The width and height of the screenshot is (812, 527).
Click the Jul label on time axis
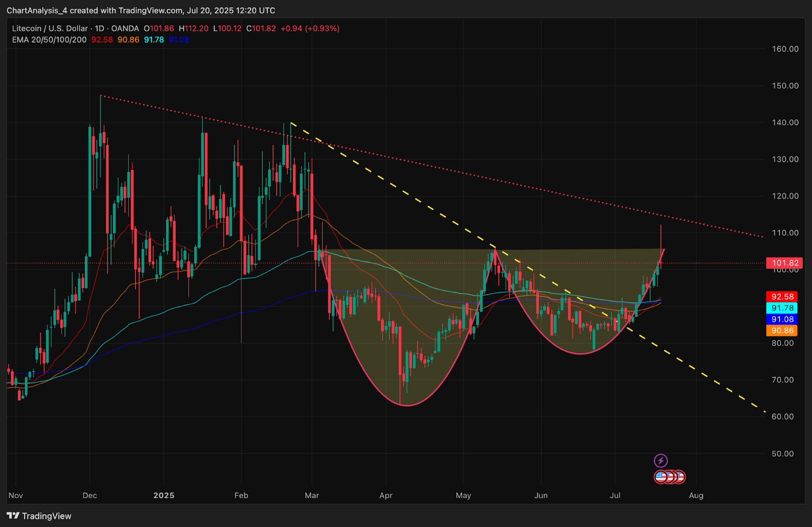(x=615, y=496)
